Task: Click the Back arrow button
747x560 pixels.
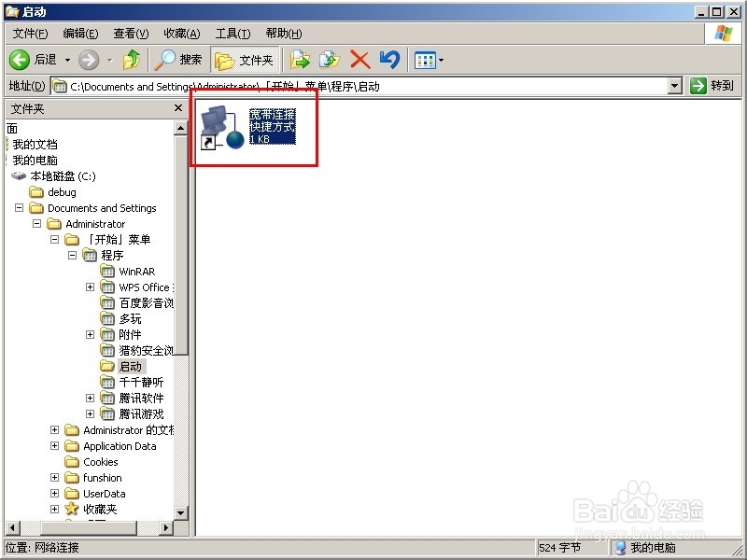Action: click(x=20, y=60)
